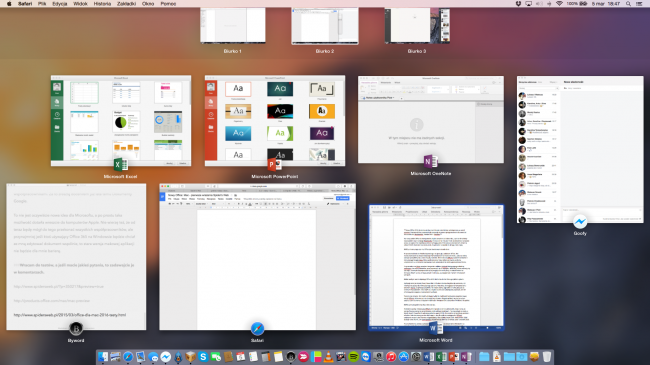
Task: Launch Safari compass icon in the dock
Action: [128, 356]
